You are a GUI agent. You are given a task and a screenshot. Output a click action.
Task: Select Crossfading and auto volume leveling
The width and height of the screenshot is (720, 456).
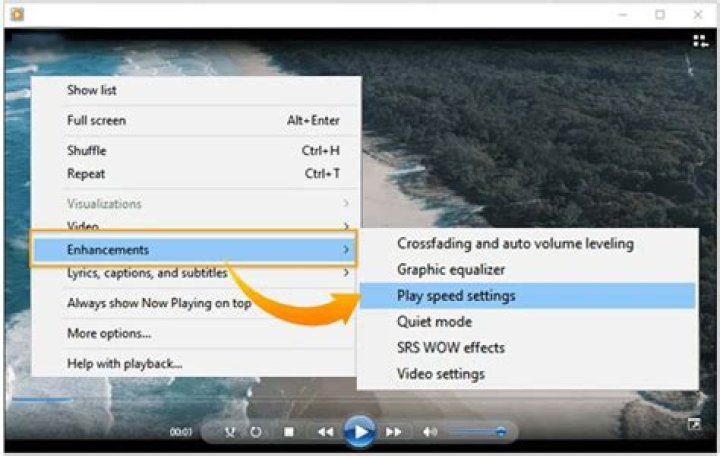pyautogui.click(x=528, y=243)
